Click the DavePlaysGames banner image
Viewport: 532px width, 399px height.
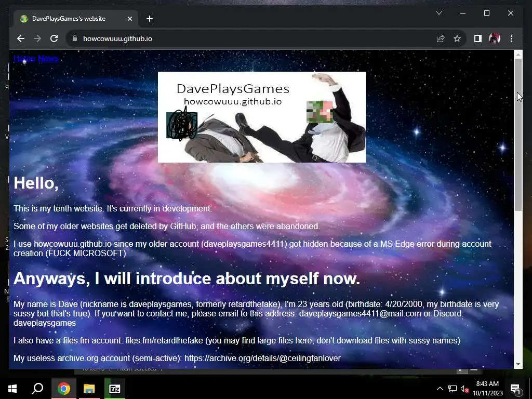(x=262, y=117)
